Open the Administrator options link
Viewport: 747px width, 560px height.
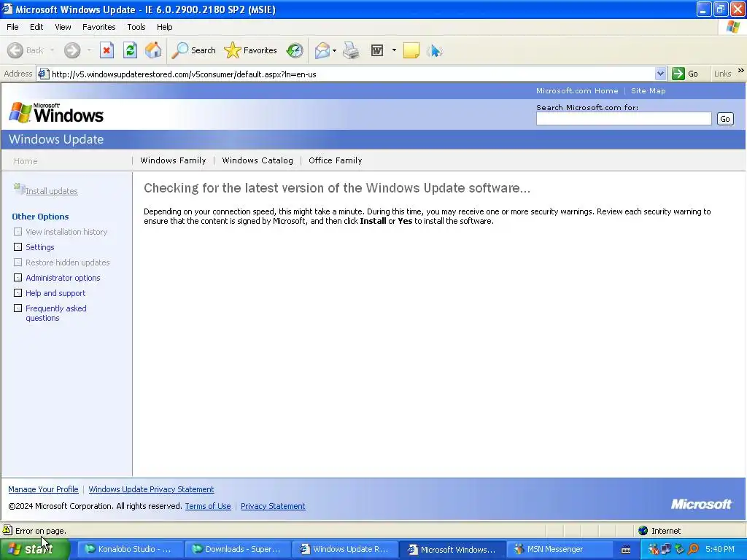[63, 278]
